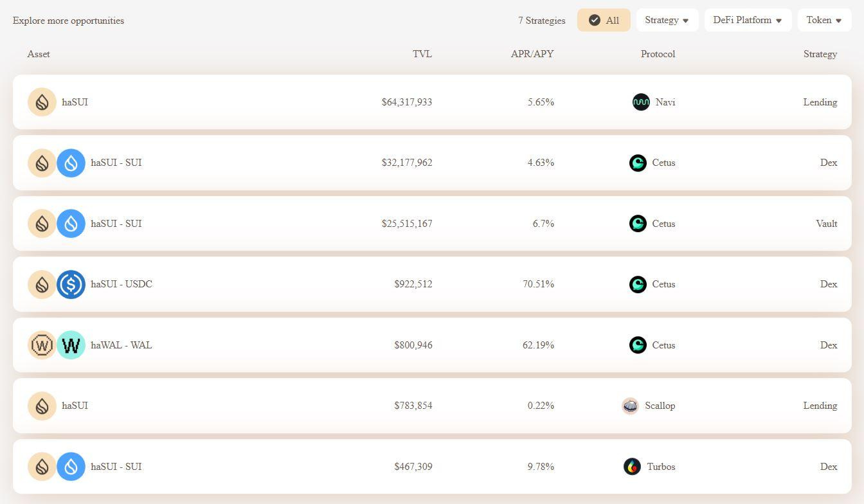Click the '7 Strategies' count text
864x504 pixels.
point(542,21)
